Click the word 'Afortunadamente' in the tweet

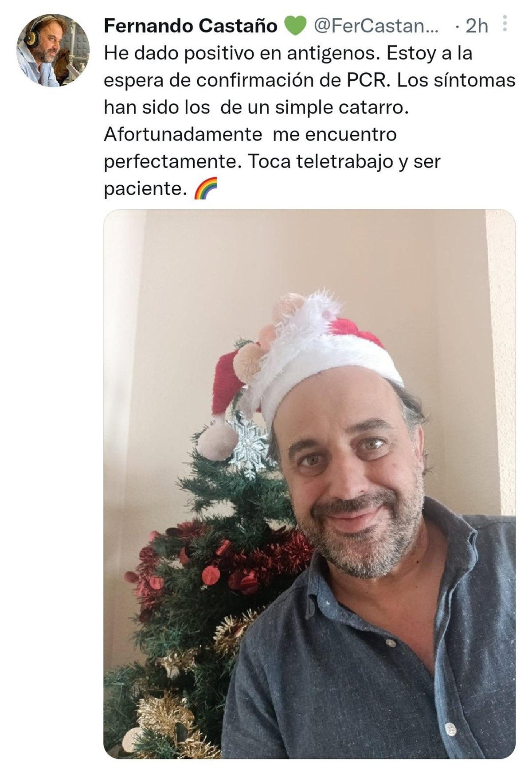(x=183, y=134)
